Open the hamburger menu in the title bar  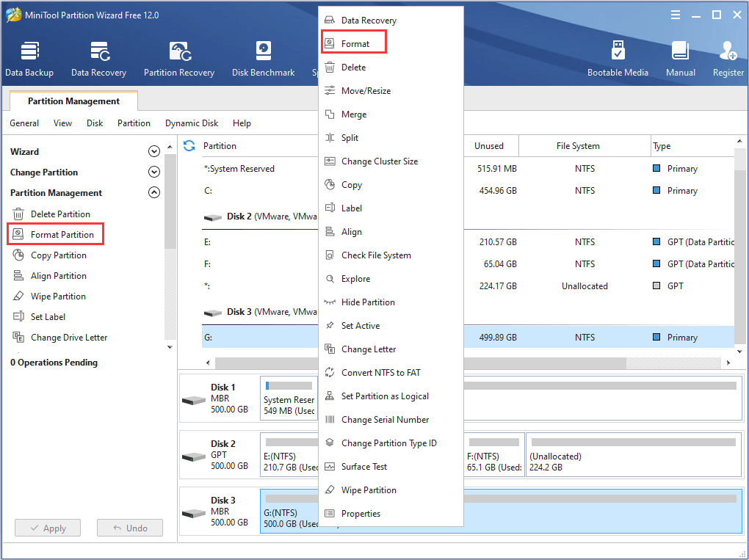676,15
